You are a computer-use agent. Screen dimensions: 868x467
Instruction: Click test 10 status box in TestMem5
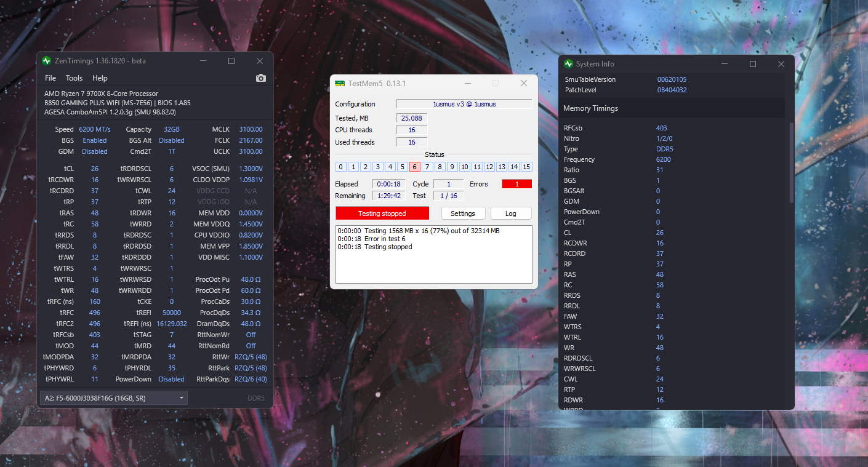click(x=465, y=167)
